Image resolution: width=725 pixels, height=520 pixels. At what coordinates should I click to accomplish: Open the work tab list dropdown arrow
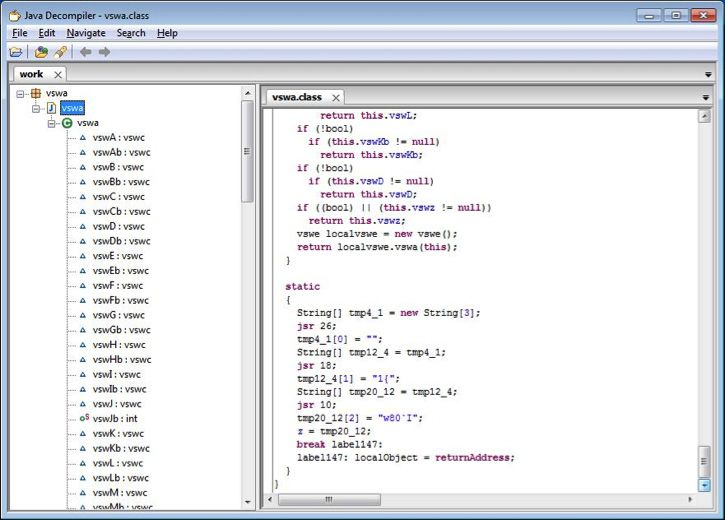[x=708, y=75]
